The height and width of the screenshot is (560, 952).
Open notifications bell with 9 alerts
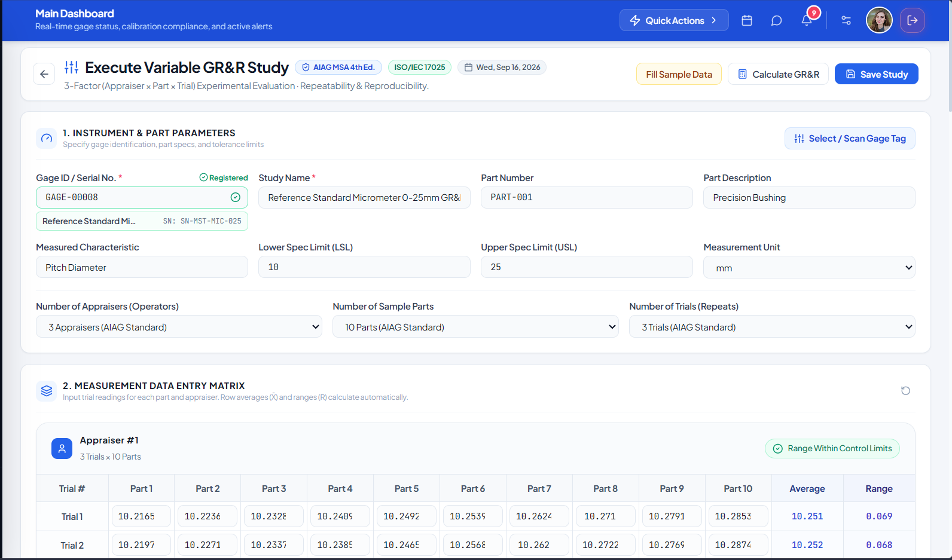click(x=807, y=20)
